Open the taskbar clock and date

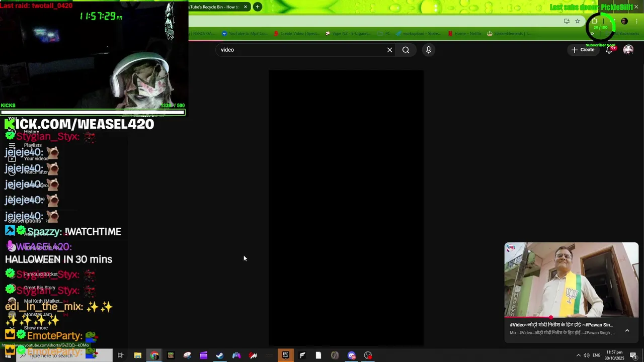click(x=615, y=355)
